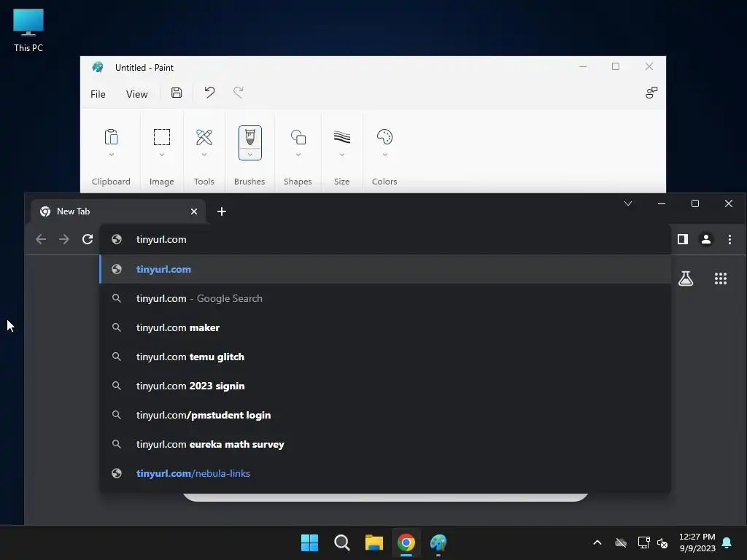Click the Paint icon in the taskbar
This screenshot has height=560, width=747.
[438, 542]
